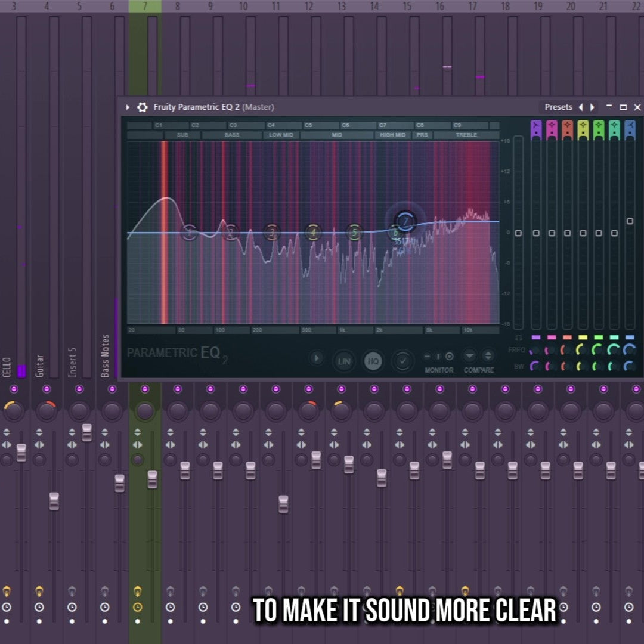
Task: Expand the plugin menu arrow beside gear
Action: tap(128, 107)
